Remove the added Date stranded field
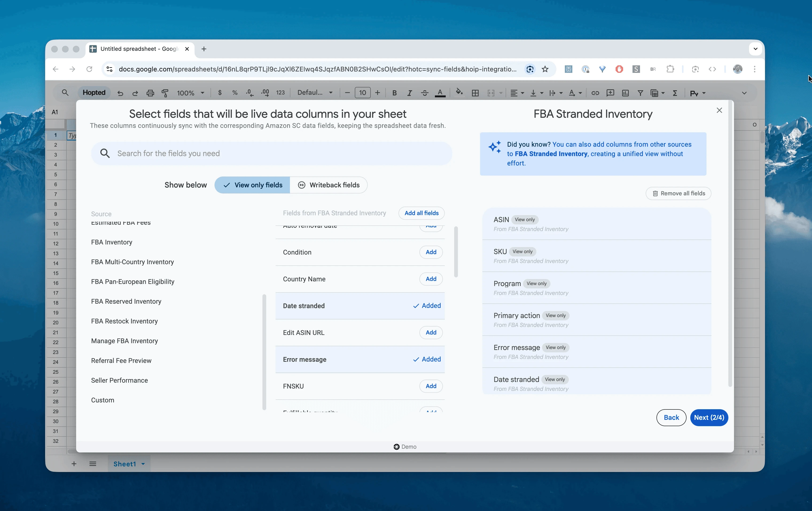This screenshot has width=812, height=511. click(x=427, y=306)
